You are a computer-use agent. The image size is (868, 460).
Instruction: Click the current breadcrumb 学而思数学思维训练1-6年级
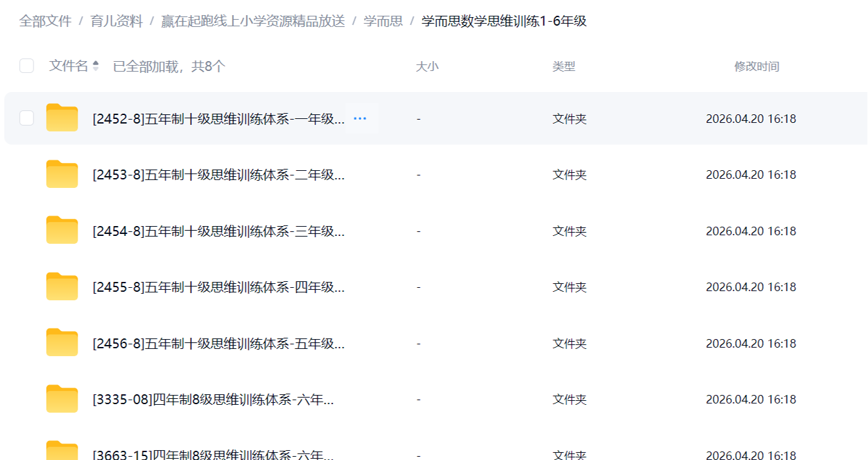504,21
